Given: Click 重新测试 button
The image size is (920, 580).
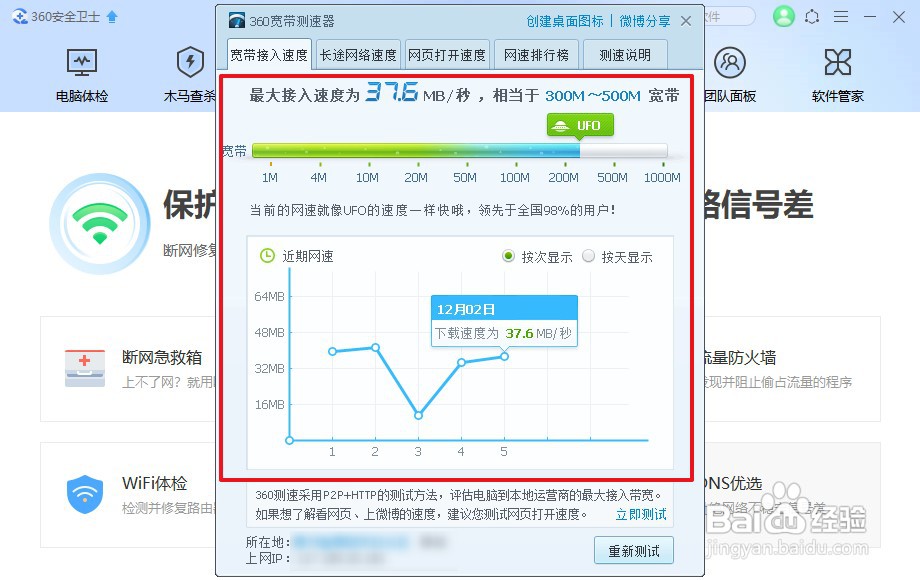Looking at the screenshot, I should tap(634, 551).
